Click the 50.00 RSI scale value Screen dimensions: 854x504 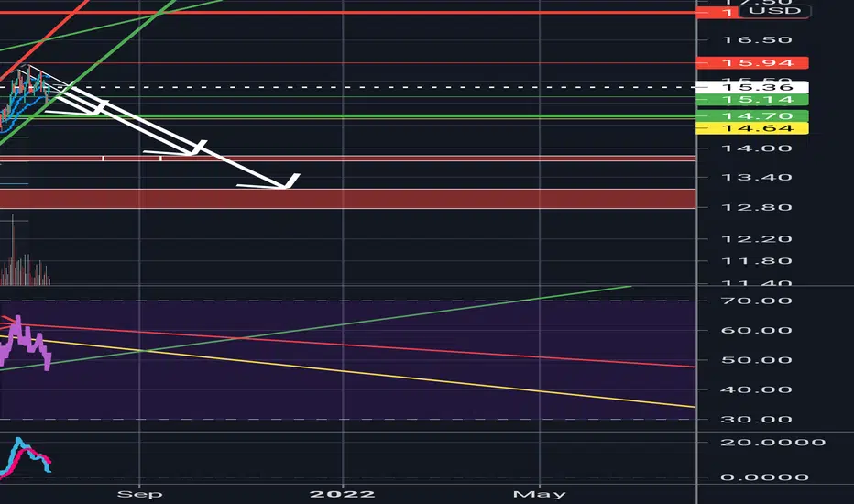(x=757, y=360)
